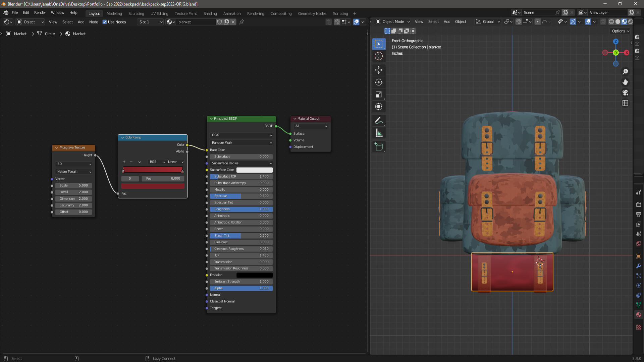Select the Rotate tool
644x362 pixels.
[379, 82]
